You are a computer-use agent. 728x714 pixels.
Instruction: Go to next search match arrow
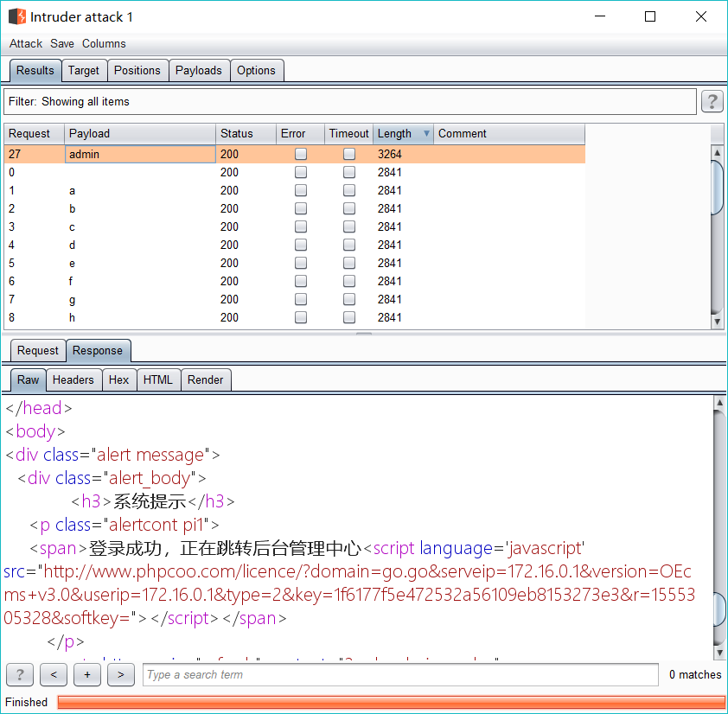(121, 674)
